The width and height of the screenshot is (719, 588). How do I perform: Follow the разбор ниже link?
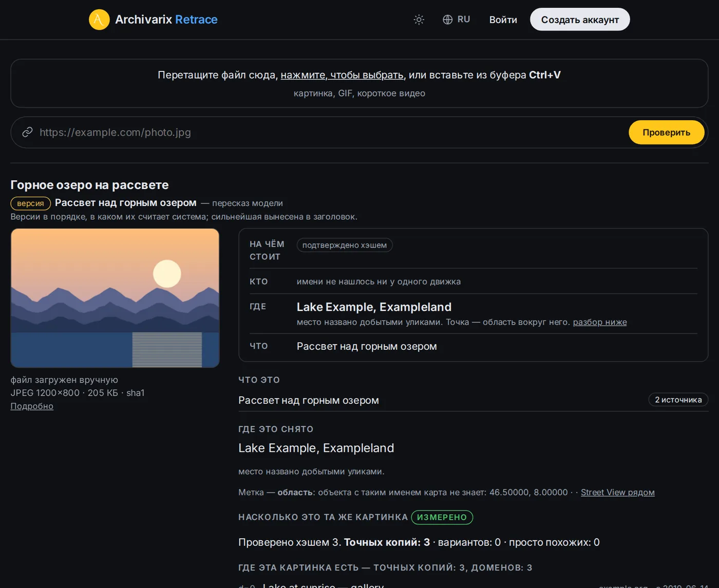(600, 322)
